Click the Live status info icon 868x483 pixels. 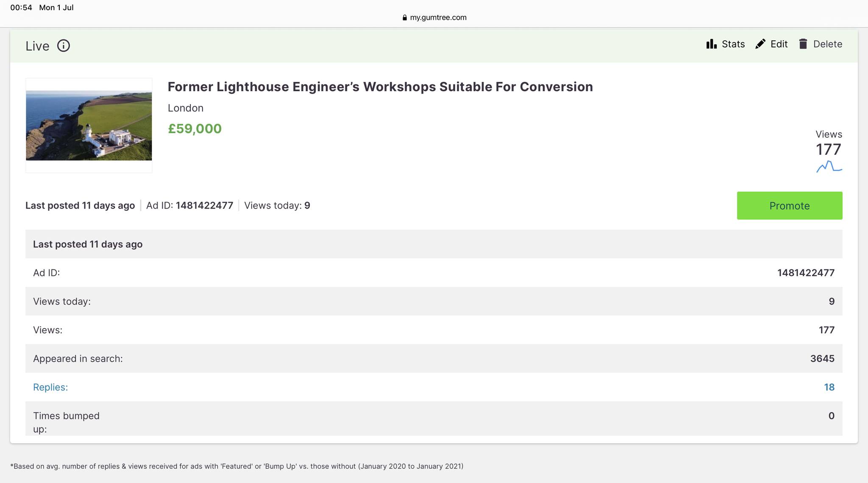64,46
